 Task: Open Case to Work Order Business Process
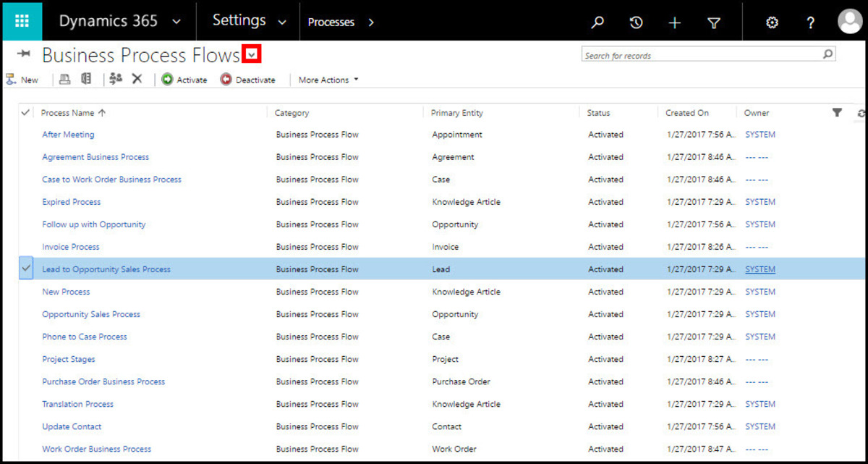(x=112, y=180)
